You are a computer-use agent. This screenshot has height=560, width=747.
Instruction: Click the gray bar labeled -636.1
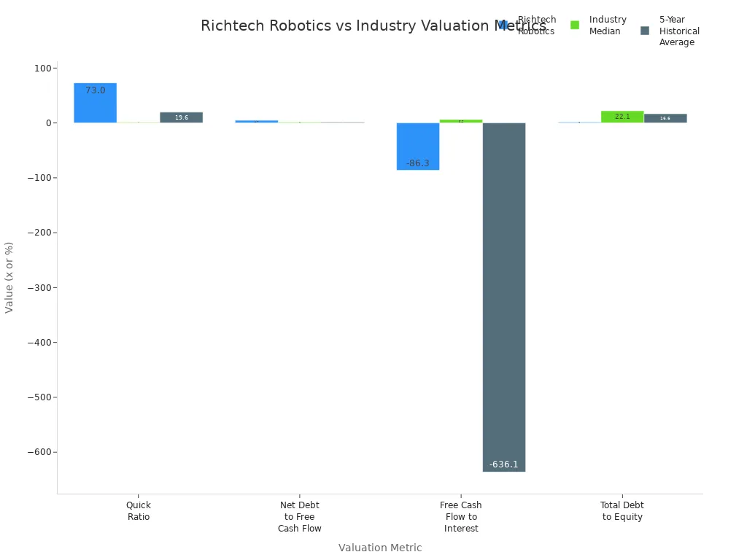coord(503,292)
